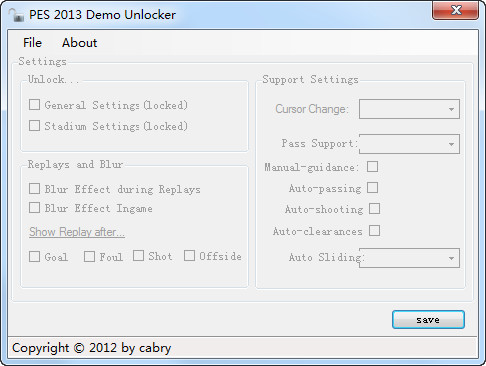Check the Offside replay checkbox
The width and height of the screenshot is (486, 366).
(190, 256)
